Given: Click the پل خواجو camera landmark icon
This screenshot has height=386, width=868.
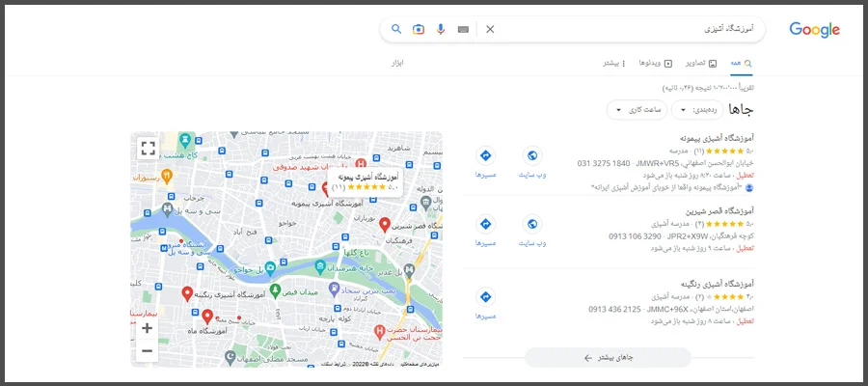Looking at the screenshot, I should coord(270,268).
